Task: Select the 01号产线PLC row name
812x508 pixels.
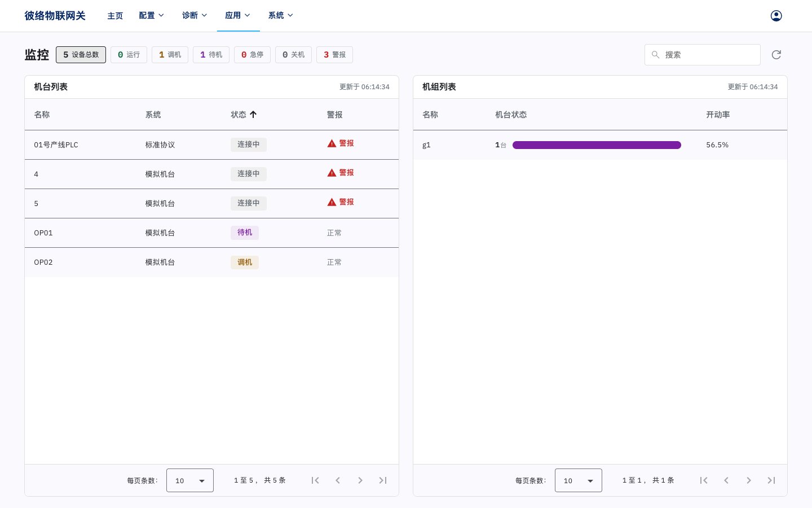Action: coord(56,145)
